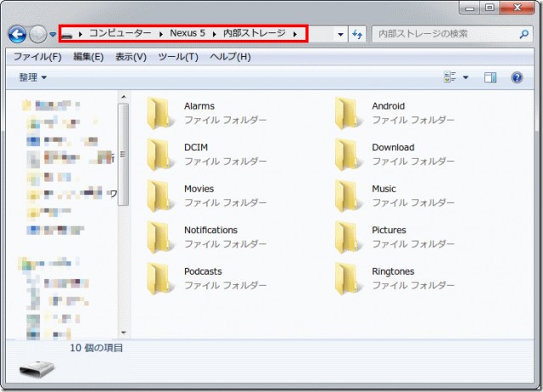Select the Music folder icon
Image resolution: width=543 pixels, height=392 pixels.
click(349, 196)
